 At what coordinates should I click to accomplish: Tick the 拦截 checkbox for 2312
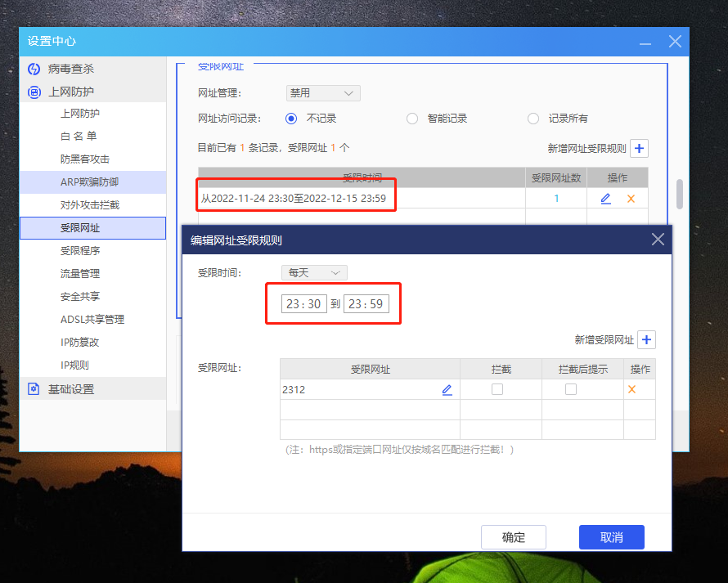pos(497,389)
